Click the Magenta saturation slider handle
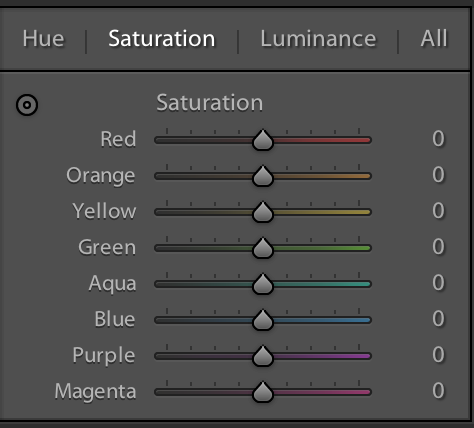The height and width of the screenshot is (428, 474). [x=263, y=392]
